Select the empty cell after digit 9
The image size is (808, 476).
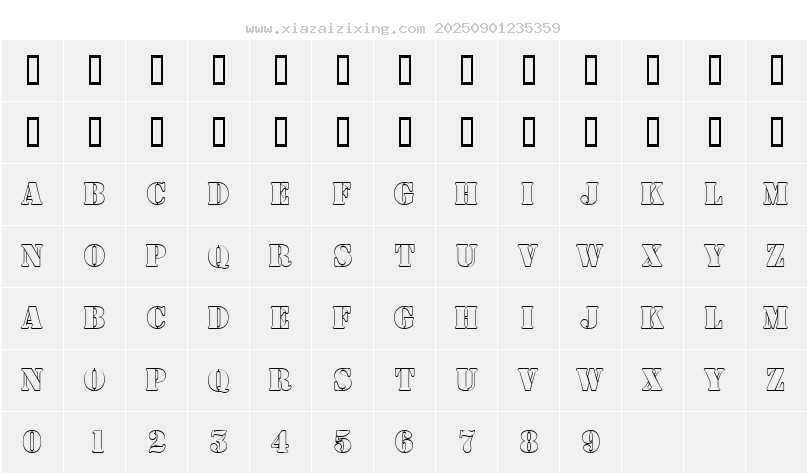(x=652, y=442)
